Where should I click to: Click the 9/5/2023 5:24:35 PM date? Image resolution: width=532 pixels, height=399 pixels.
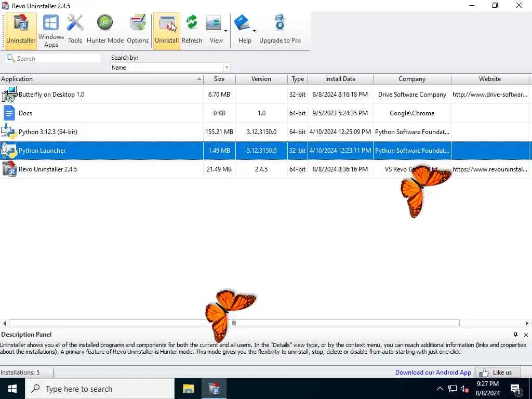340,113
